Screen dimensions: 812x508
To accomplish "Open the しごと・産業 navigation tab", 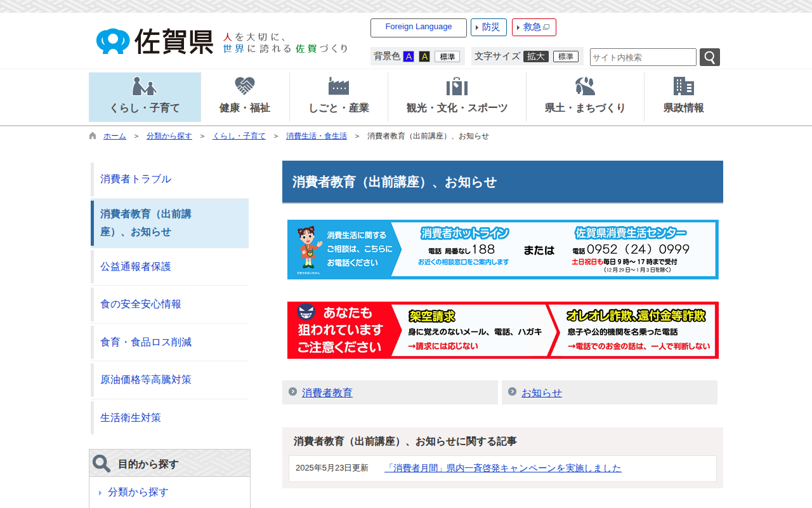I will click(x=339, y=97).
